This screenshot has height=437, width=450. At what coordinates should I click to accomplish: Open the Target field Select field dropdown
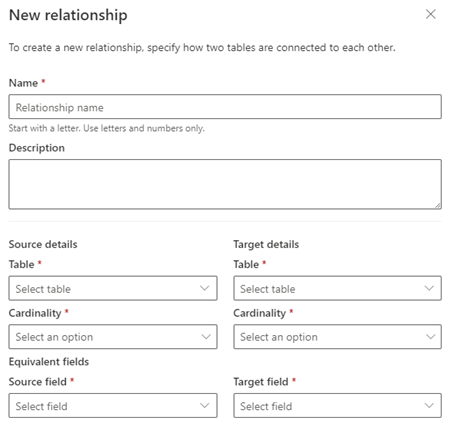pos(337,405)
